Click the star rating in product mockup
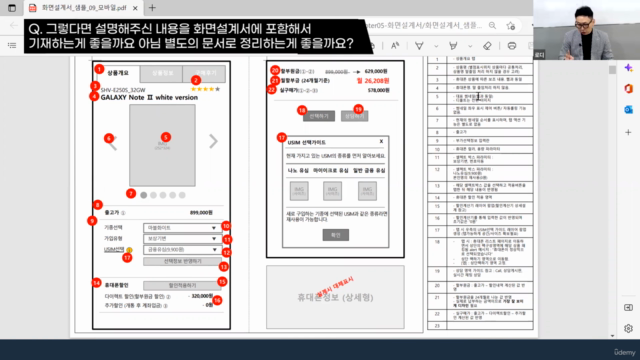The width and height of the screenshot is (640, 360). click(x=205, y=89)
